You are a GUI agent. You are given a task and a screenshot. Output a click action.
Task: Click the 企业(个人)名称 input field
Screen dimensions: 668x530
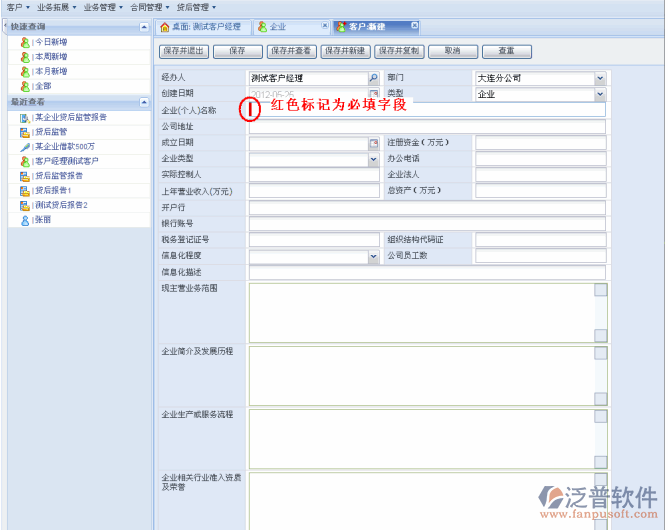click(x=427, y=111)
